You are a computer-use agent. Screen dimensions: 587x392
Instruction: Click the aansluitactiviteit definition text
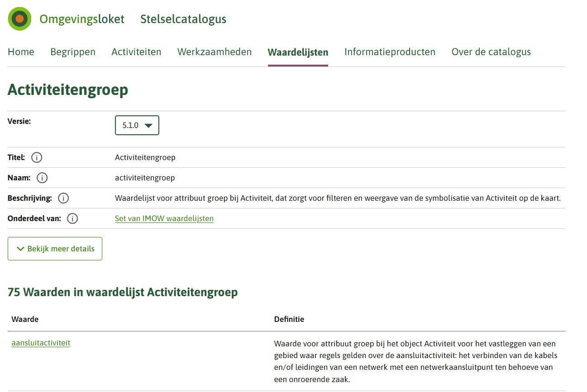416,361
